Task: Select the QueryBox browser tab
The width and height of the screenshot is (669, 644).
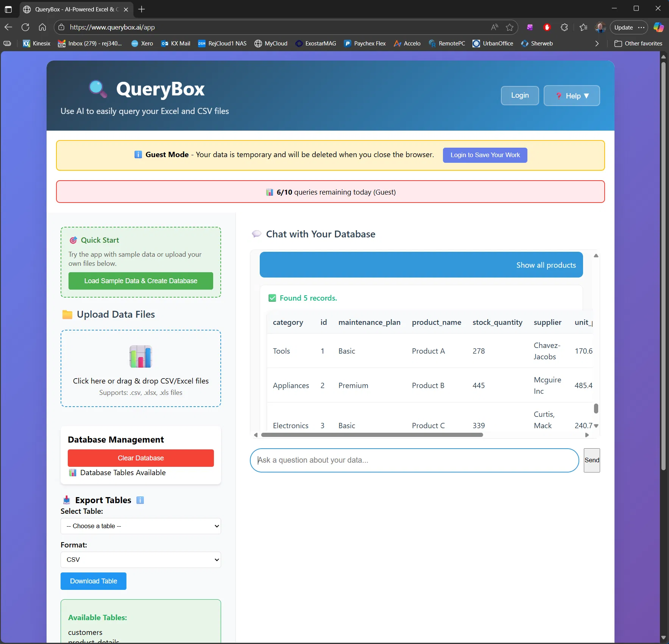Action: 72,9
